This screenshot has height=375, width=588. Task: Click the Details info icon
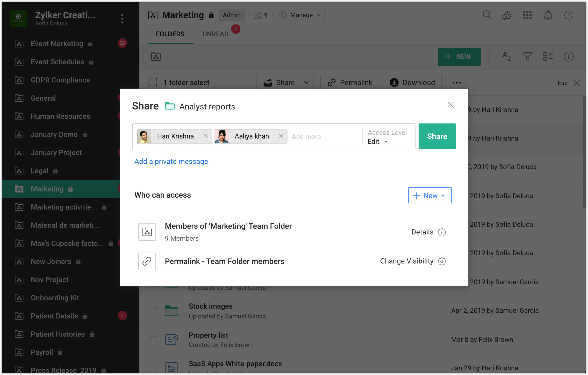click(442, 232)
